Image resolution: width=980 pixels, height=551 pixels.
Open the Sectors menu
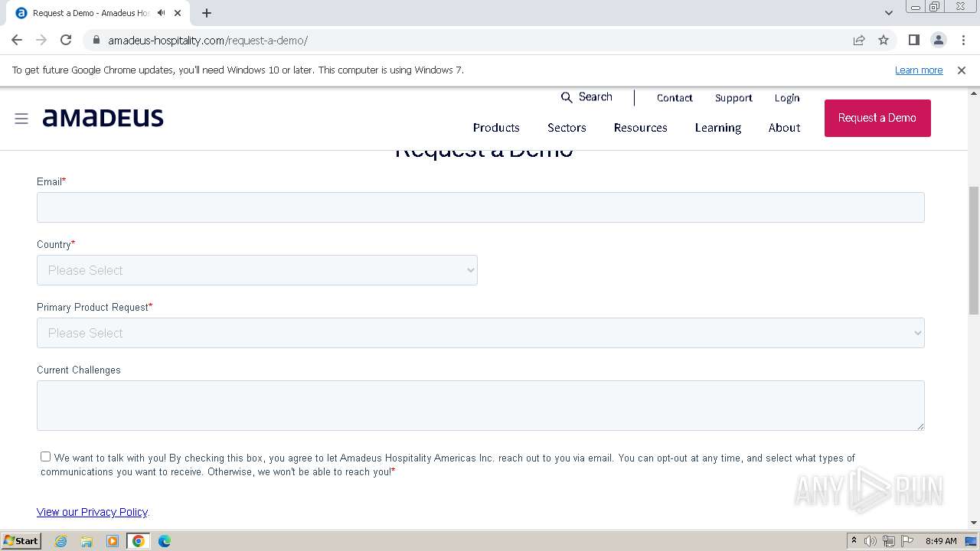567,128
